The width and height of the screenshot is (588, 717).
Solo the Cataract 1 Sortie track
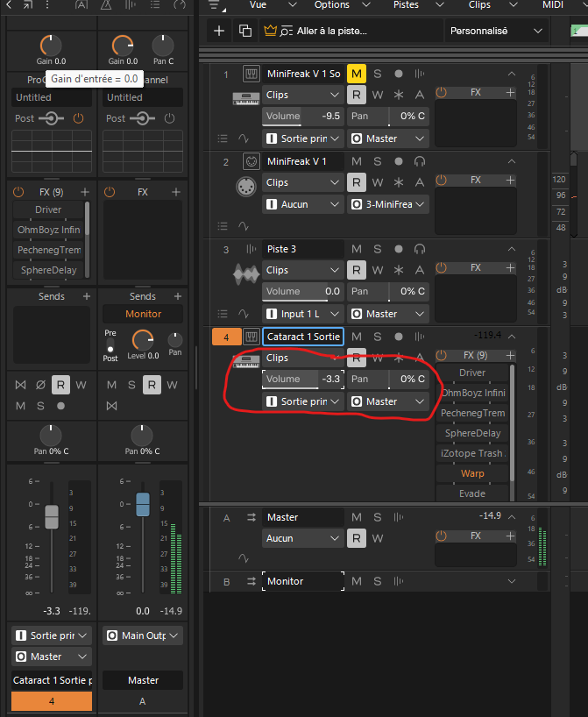[377, 337]
